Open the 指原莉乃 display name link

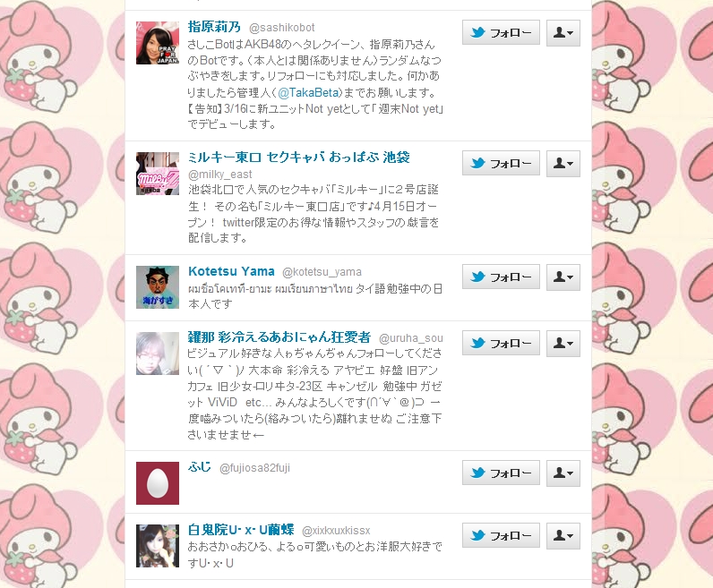click(214, 27)
